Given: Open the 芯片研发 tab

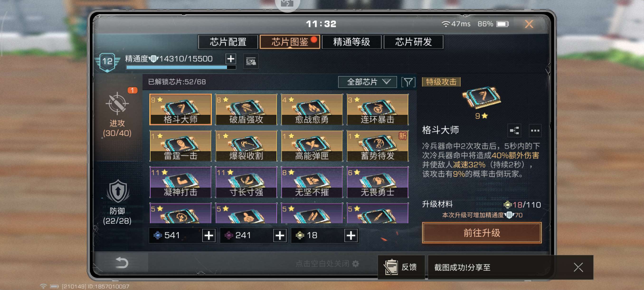Looking at the screenshot, I should (x=413, y=42).
